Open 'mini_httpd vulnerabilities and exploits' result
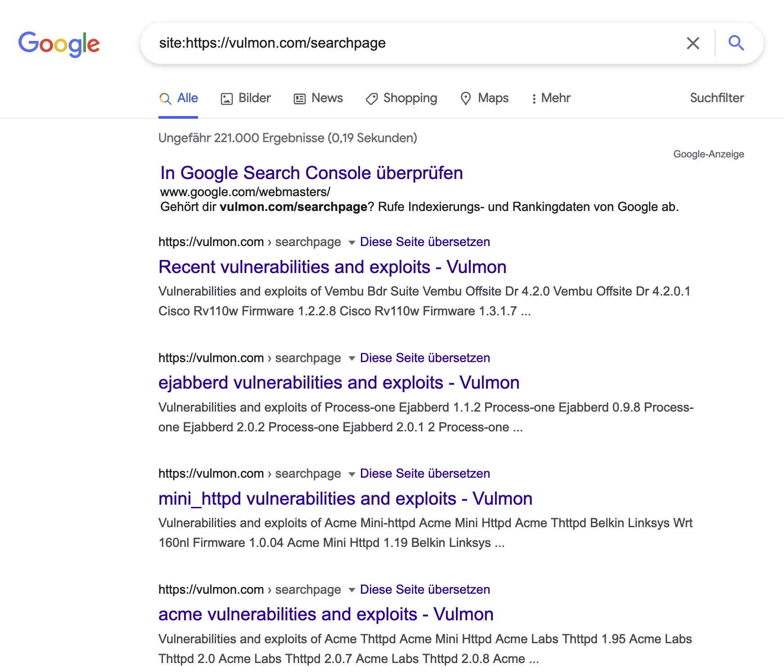 tap(345, 498)
